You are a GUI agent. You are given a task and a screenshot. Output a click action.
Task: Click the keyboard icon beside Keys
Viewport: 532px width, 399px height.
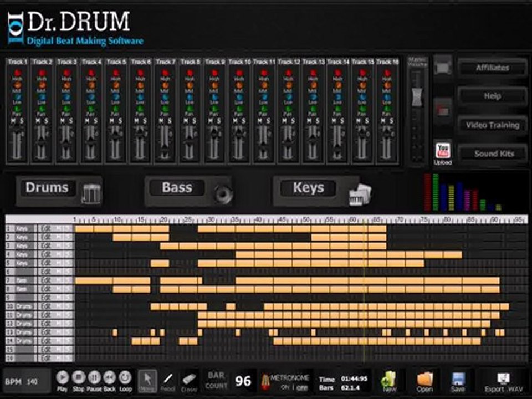pos(360,195)
